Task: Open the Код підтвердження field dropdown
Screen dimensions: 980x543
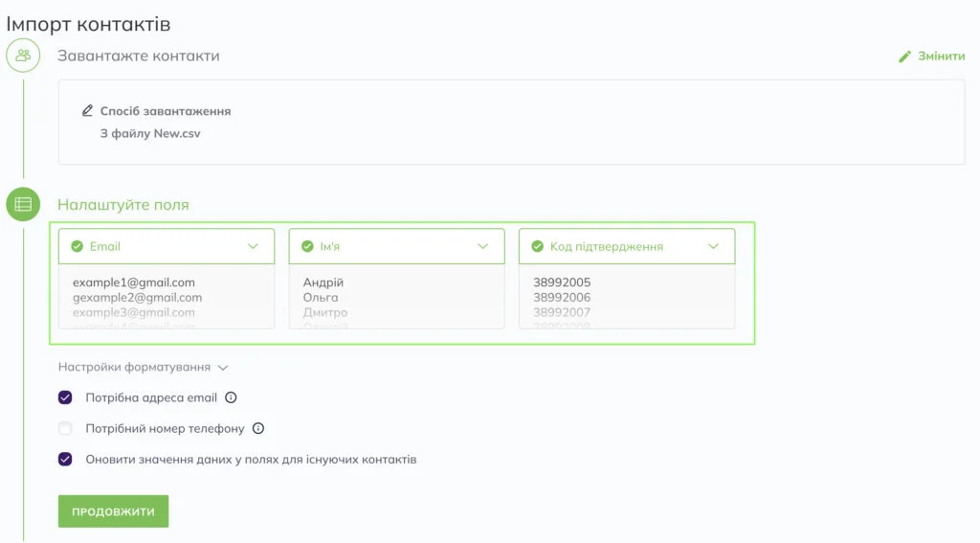Action: (x=627, y=246)
